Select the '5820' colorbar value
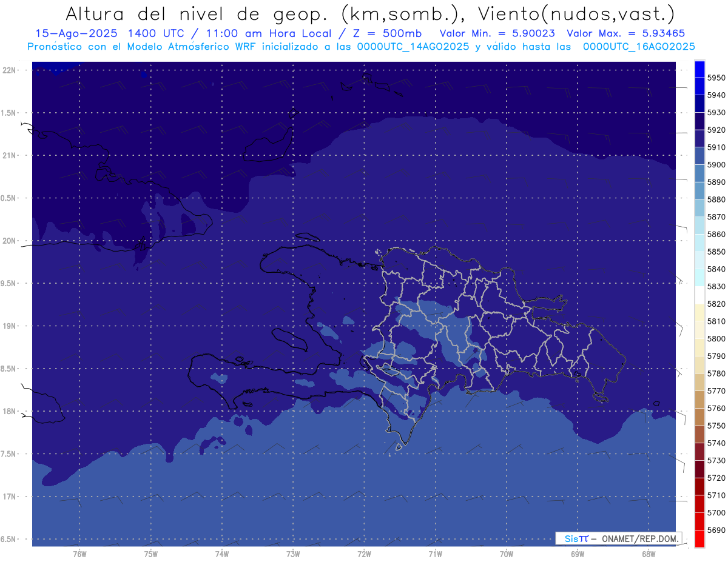Image resolution: width=728 pixels, height=562 pixels. 716,304
